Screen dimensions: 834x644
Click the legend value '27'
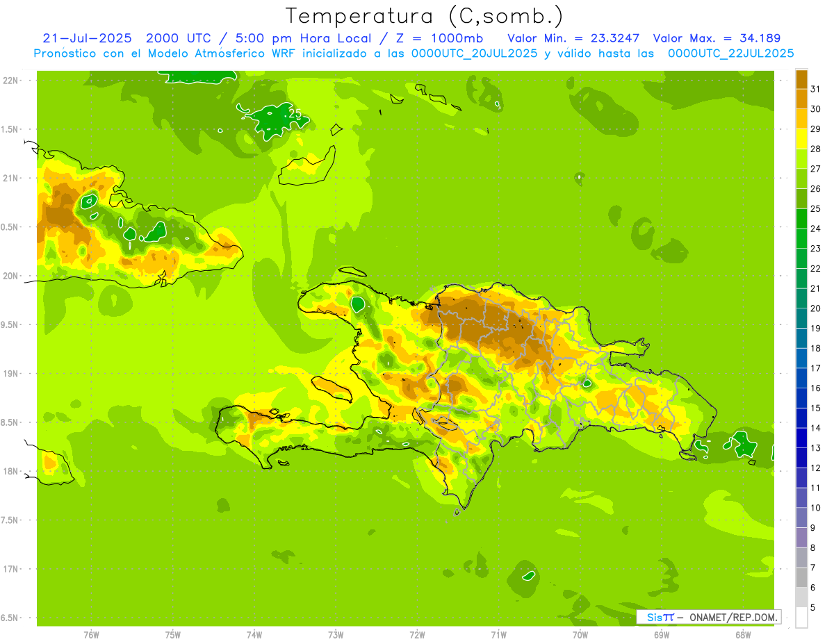[x=816, y=169]
